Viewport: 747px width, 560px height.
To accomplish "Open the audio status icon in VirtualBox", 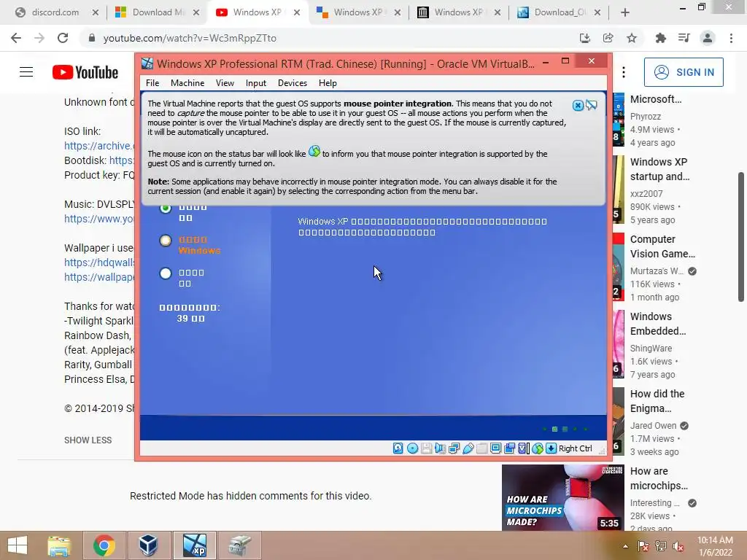I will [440, 448].
